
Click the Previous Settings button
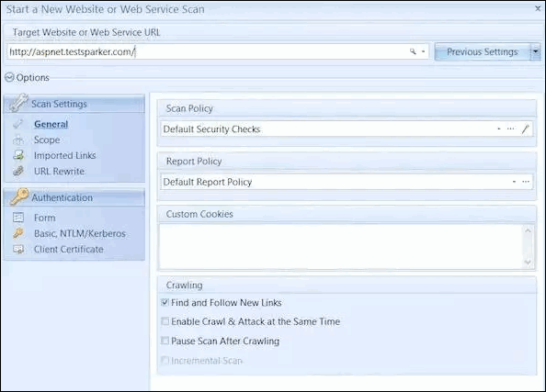(483, 51)
